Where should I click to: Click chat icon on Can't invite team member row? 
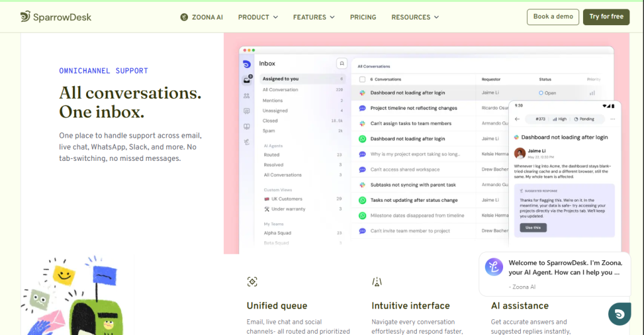[x=362, y=231]
